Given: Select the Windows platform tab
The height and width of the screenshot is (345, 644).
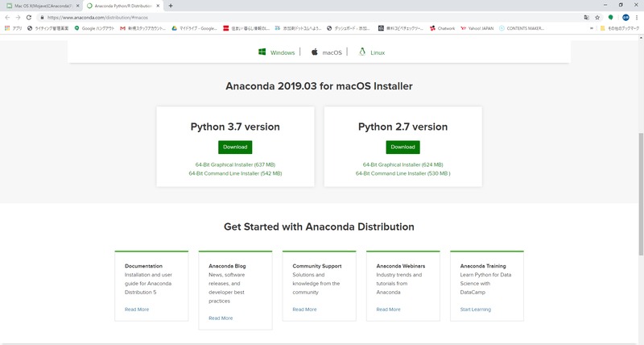Looking at the screenshot, I should coord(276,52).
